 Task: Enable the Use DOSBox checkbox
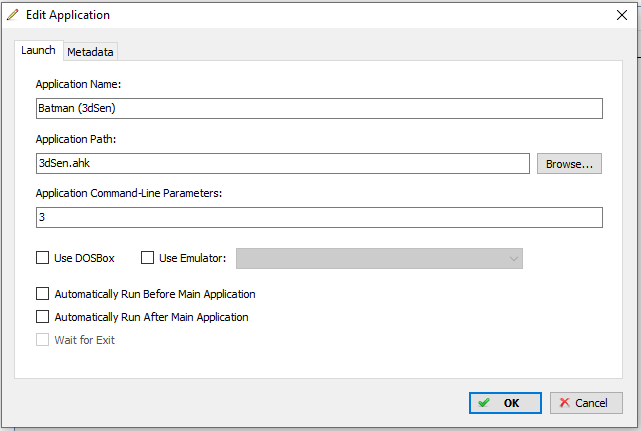pos(43,258)
